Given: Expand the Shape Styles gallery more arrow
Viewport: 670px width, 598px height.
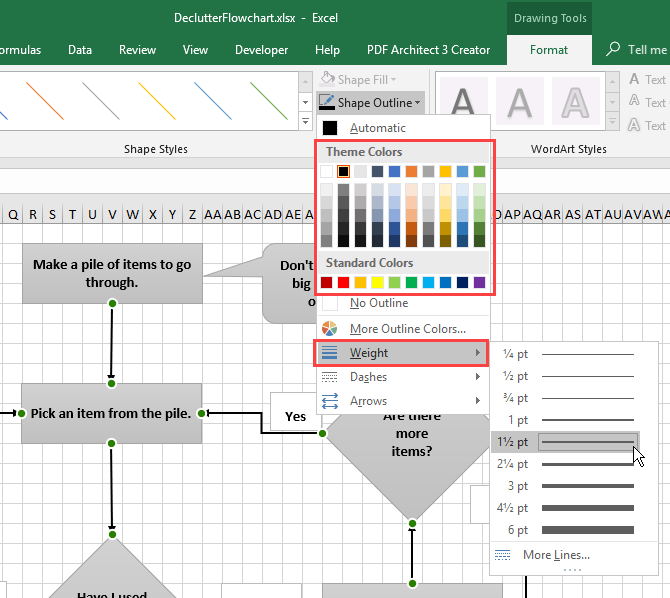Looking at the screenshot, I should [306, 121].
